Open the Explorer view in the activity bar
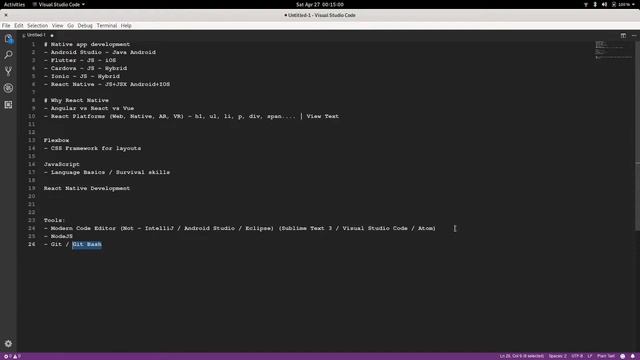Image resolution: width=640 pixels, height=360 pixels. click(x=9, y=39)
